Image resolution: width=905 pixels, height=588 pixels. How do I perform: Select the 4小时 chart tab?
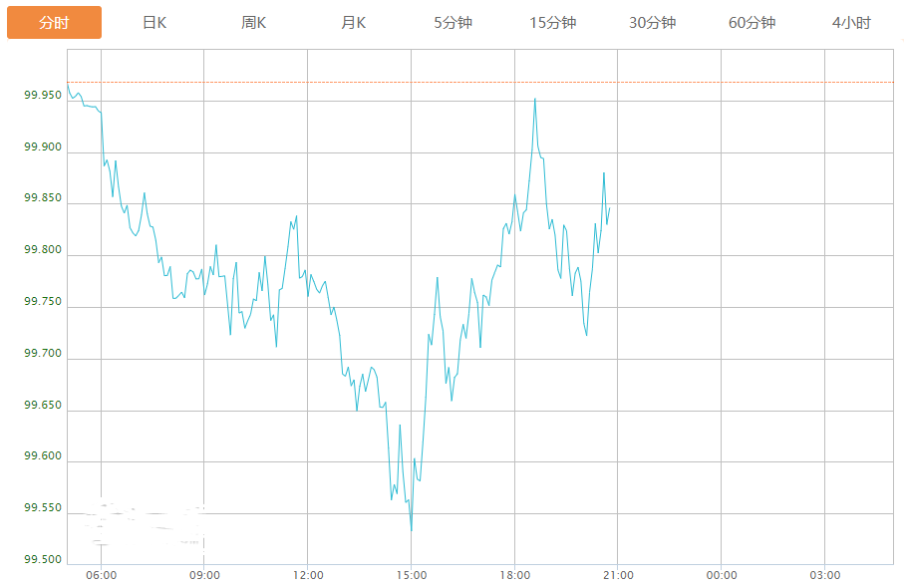pos(851,23)
